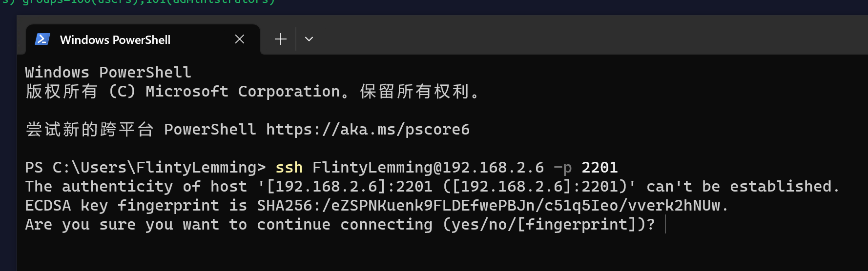The image size is (868, 271).
Task: Click port number 2201 after the -p flag
Action: coord(599,168)
